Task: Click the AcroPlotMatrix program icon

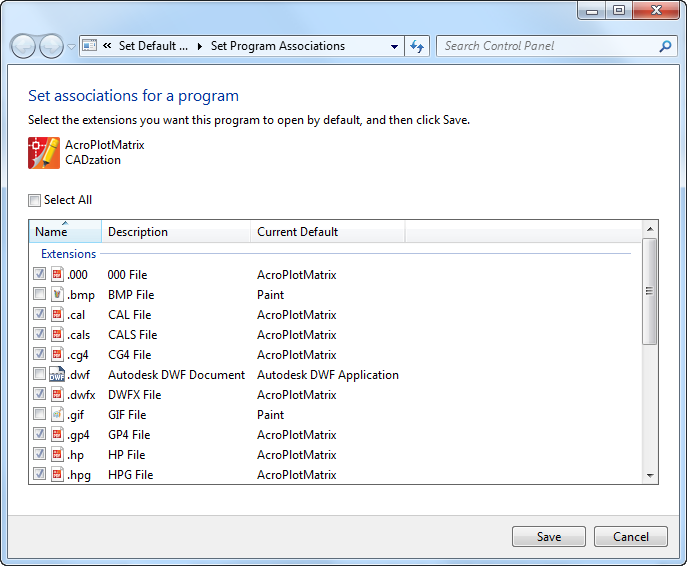Action: point(44,153)
